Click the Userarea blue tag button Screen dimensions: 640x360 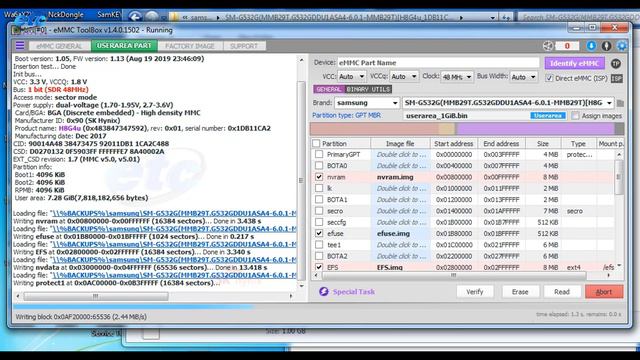tap(548, 116)
